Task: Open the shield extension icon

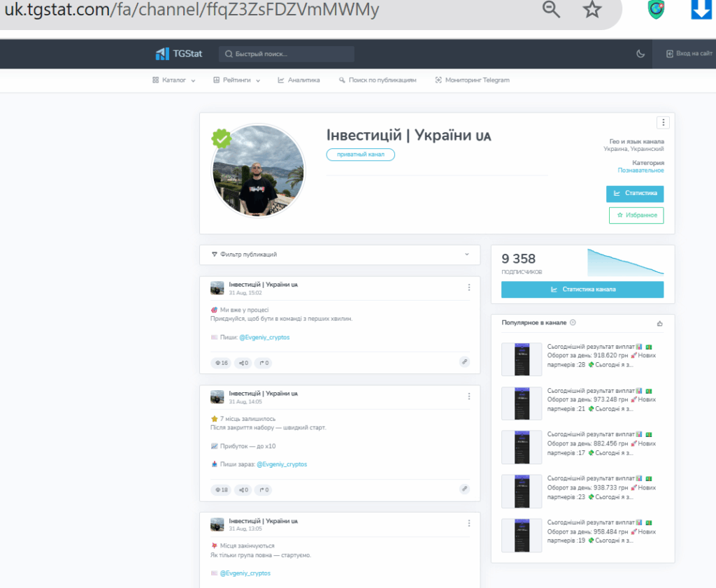Action: click(656, 10)
